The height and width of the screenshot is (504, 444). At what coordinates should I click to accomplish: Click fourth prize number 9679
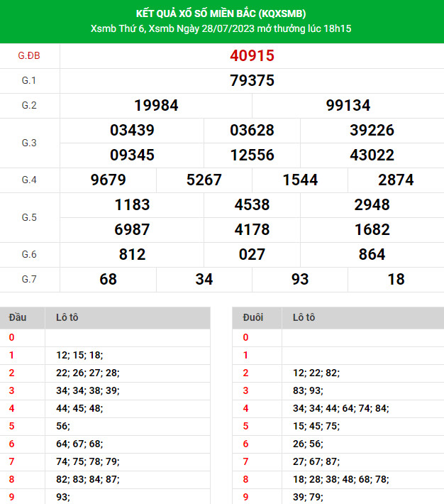(x=108, y=180)
